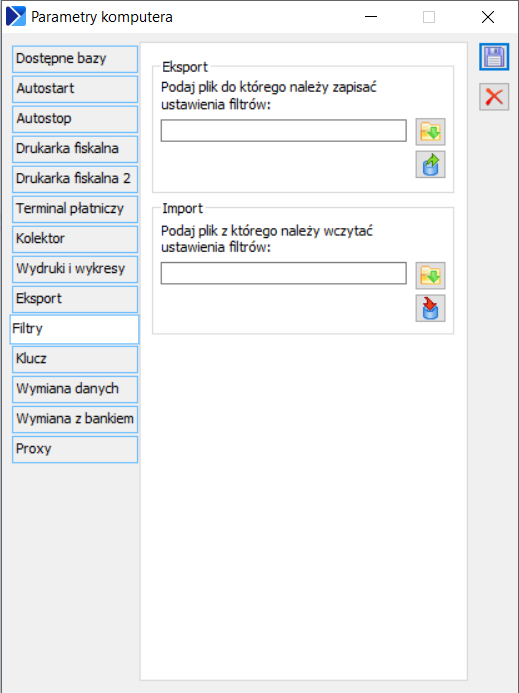Browse for import file with folder icon
This screenshot has height=693, width=519.
pos(430,275)
